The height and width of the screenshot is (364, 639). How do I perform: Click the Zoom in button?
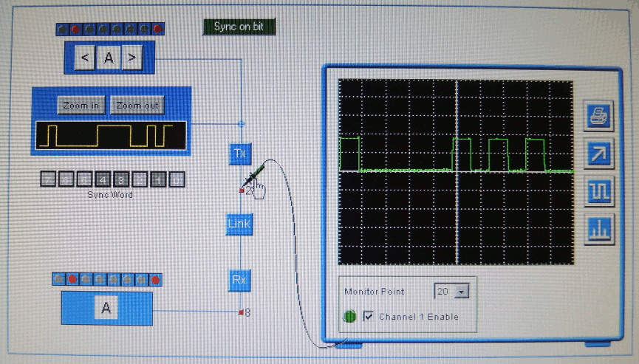tap(81, 105)
